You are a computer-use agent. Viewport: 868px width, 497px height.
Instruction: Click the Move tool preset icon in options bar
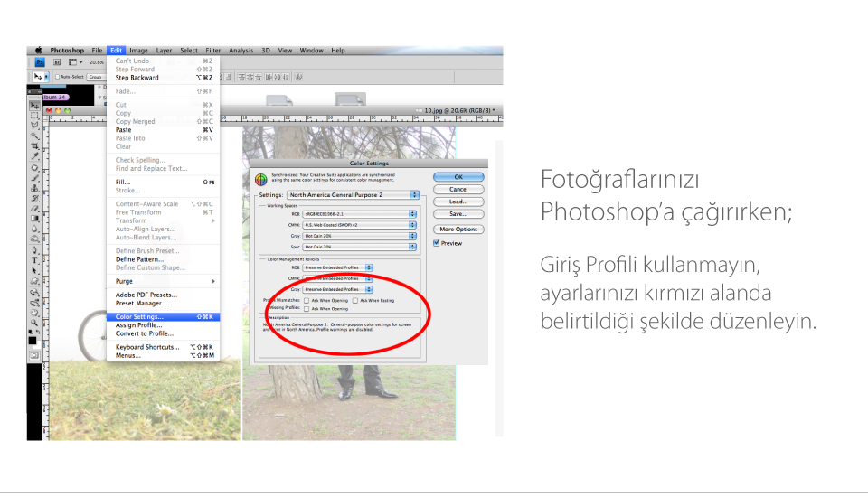(x=41, y=77)
